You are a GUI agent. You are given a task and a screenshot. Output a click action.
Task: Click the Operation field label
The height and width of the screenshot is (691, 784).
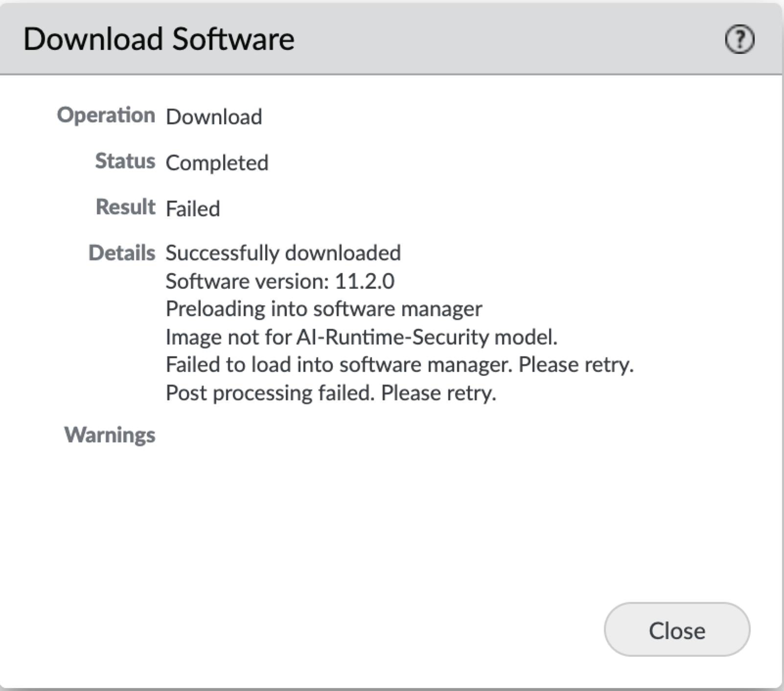pyautogui.click(x=106, y=115)
